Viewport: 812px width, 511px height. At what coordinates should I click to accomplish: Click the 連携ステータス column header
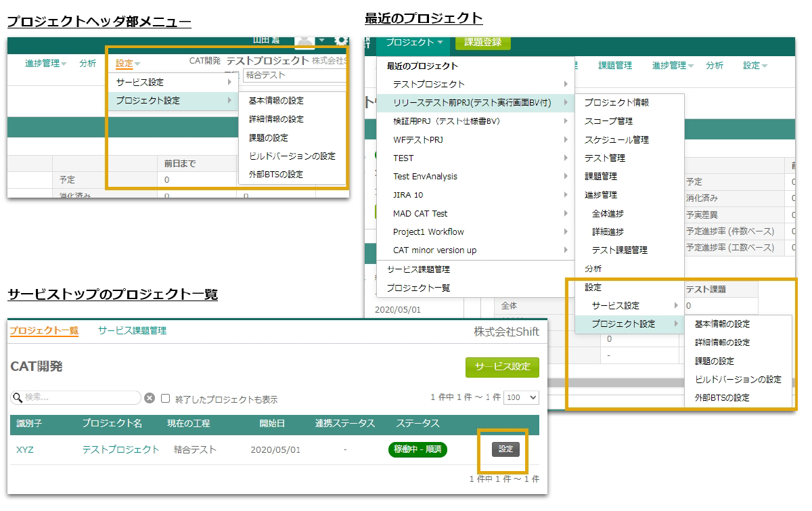coord(345,424)
